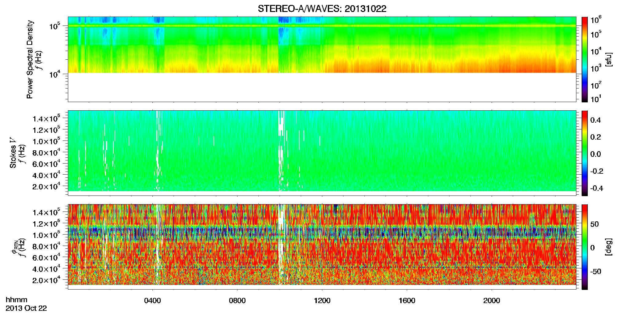
Task: Select the Power Spectral Density spectrogram panel
Action: coord(322,59)
